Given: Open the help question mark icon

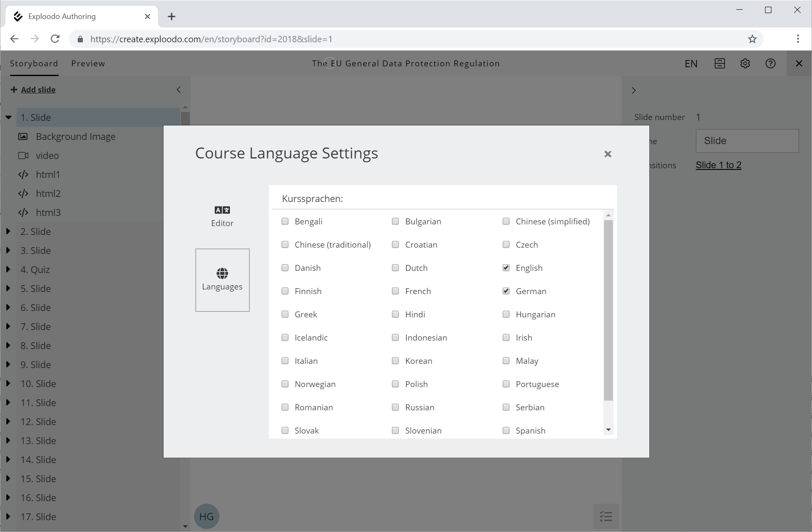Looking at the screenshot, I should click(x=770, y=63).
